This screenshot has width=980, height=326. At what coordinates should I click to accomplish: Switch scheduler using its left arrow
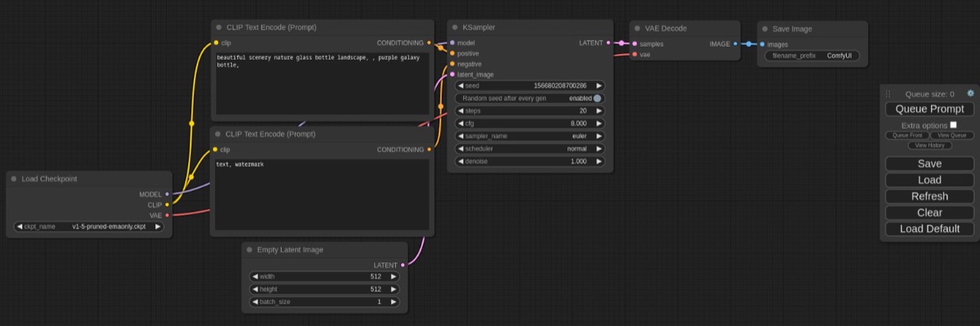460,148
